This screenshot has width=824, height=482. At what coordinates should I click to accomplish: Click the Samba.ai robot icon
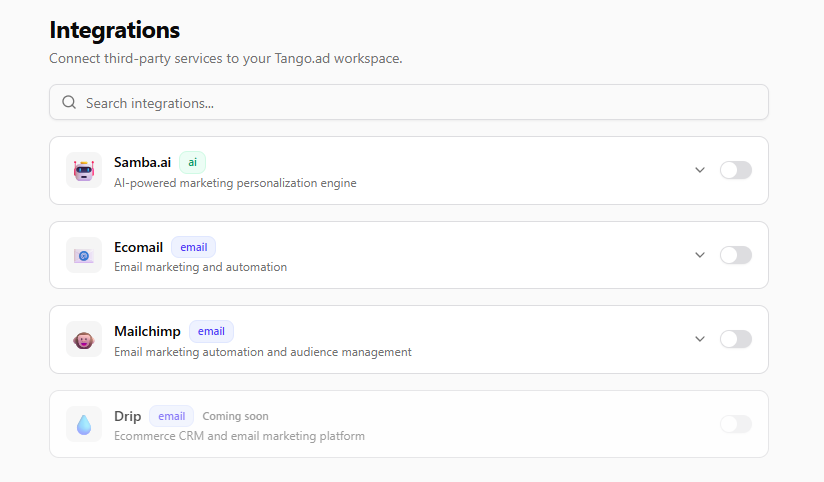pos(84,170)
